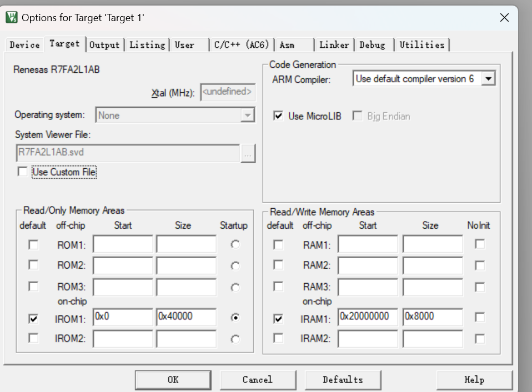Select the IROM2 Startup radio button
Screen dimensions: 532x392
point(235,339)
